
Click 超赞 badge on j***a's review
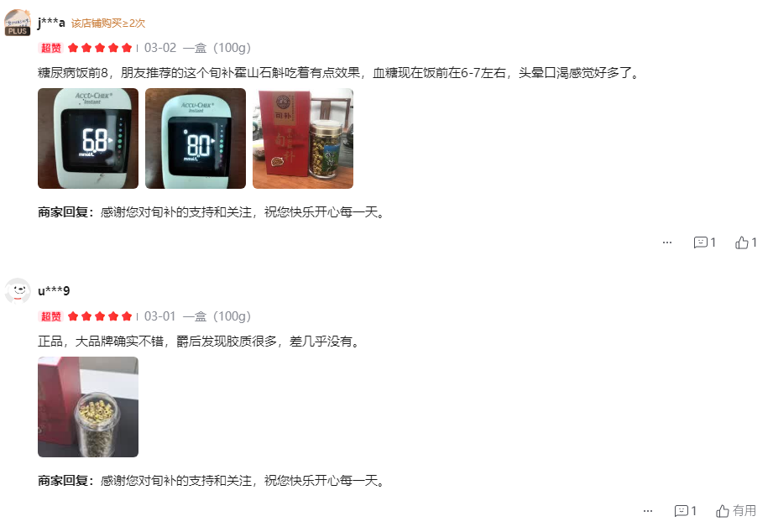click(x=50, y=48)
